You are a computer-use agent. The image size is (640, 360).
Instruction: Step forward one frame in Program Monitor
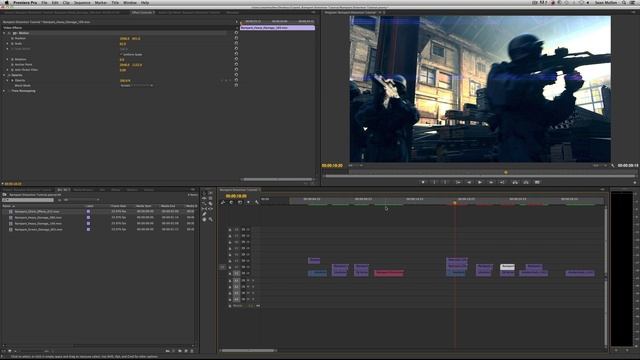point(491,182)
